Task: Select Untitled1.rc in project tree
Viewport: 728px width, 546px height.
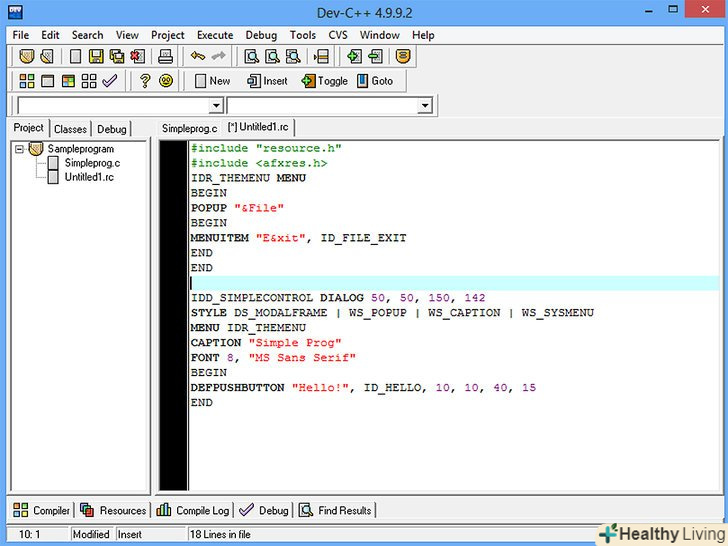Action: coord(89,177)
